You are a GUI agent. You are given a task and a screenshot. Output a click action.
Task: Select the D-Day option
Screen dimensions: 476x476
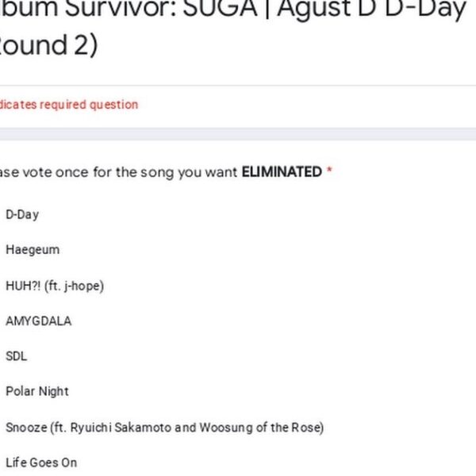(22, 214)
